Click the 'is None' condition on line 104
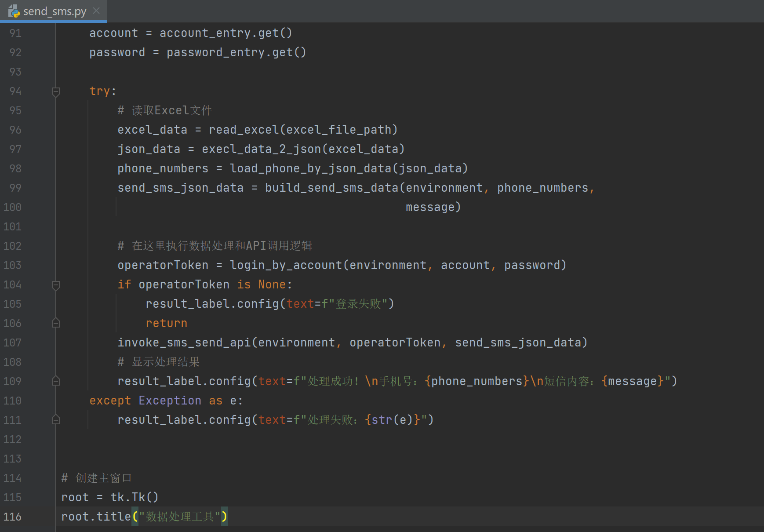 [262, 284]
